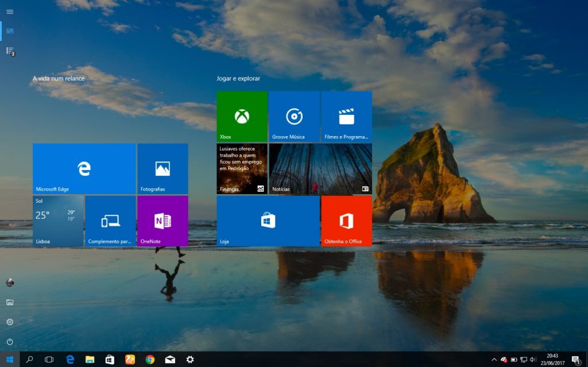Image resolution: width=588 pixels, height=367 pixels.
Task: Open the Action Center notifications
Action: [x=577, y=360]
